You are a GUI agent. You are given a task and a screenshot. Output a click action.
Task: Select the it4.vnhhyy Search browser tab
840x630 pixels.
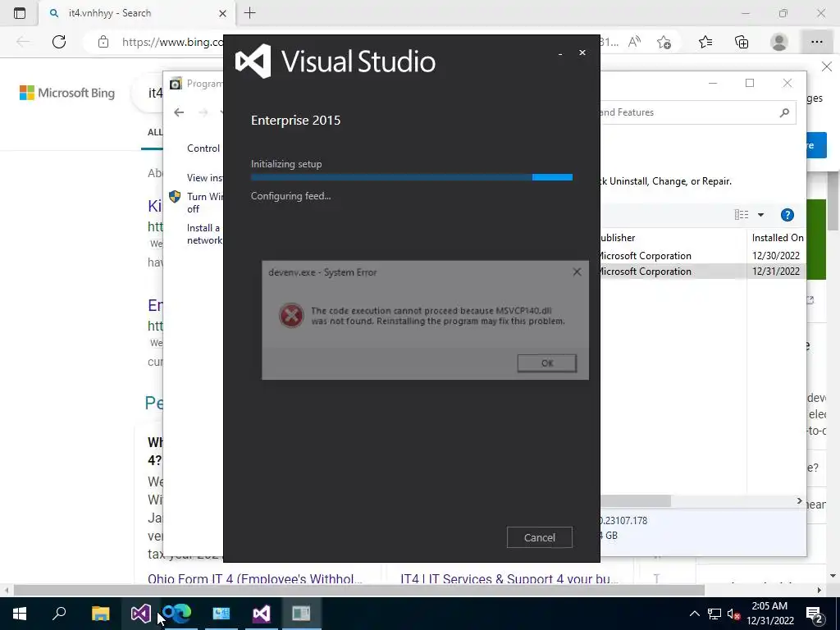pyautogui.click(x=137, y=13)
